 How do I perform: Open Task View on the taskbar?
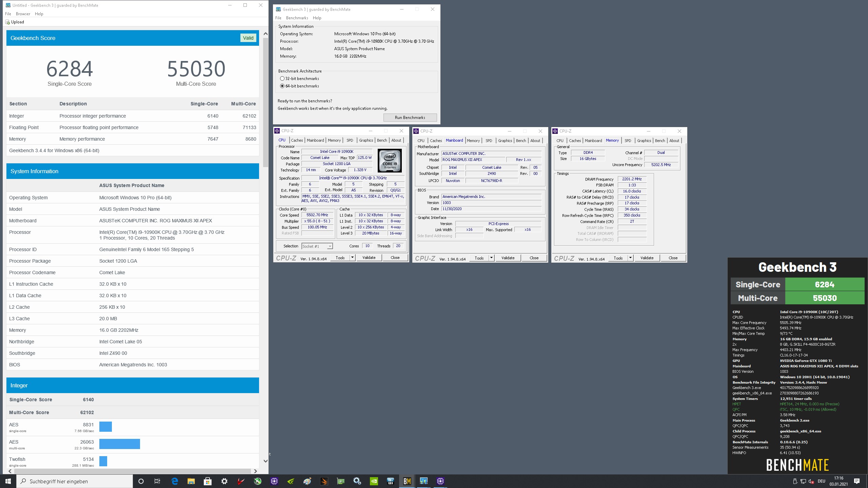tap(157, 481)
